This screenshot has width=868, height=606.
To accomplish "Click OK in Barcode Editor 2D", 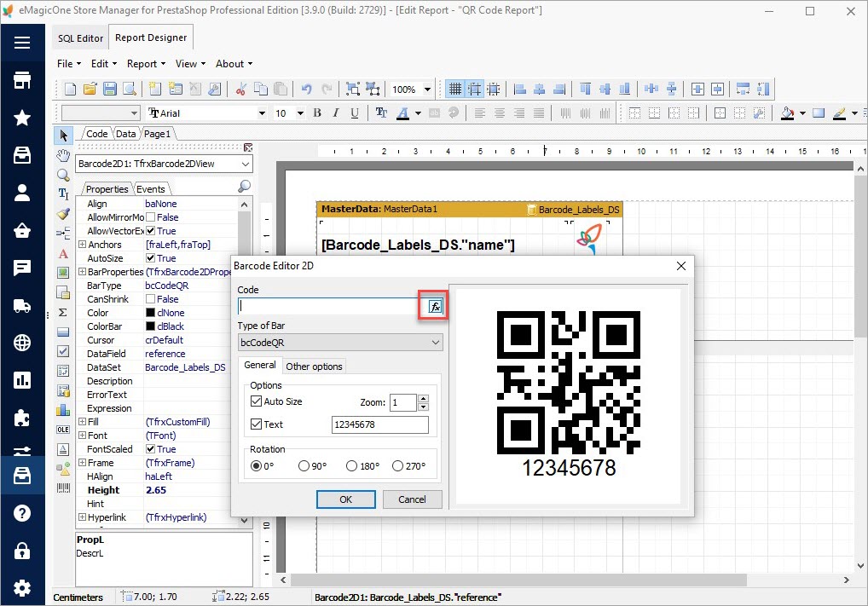I will click(346, 499).
